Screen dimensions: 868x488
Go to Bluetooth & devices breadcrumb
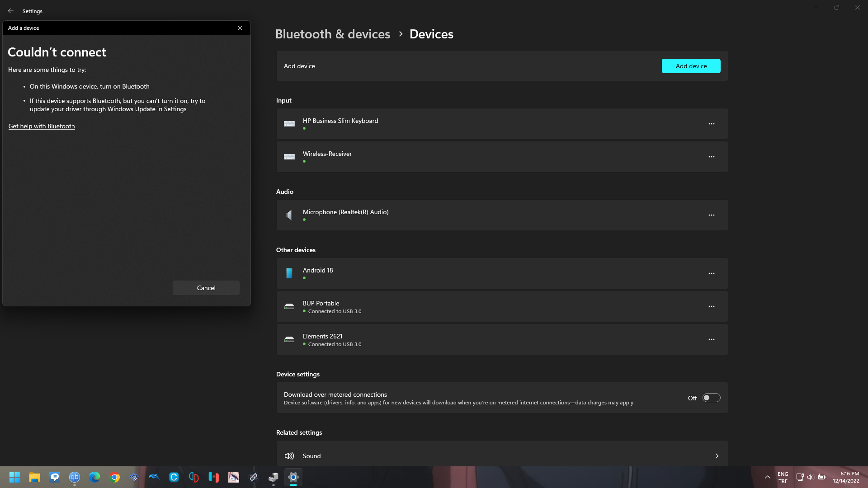[332, 34]
